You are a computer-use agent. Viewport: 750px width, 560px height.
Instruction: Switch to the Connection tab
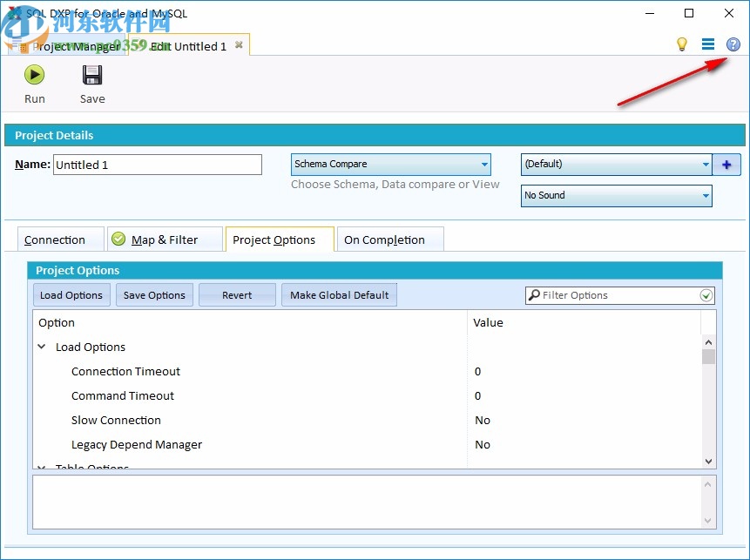click(59, 239)
